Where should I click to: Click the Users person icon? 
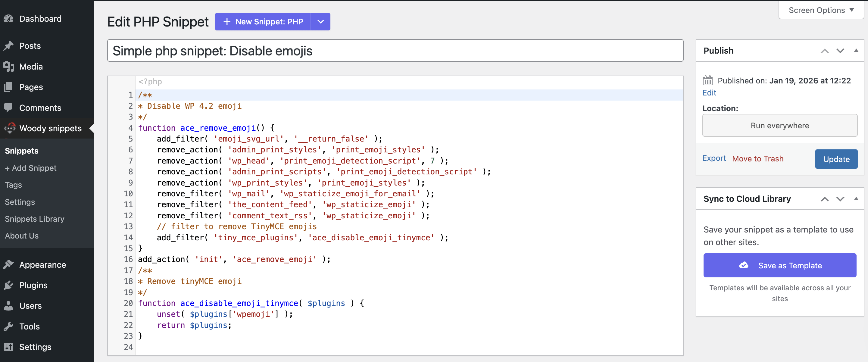click(9, 306)
